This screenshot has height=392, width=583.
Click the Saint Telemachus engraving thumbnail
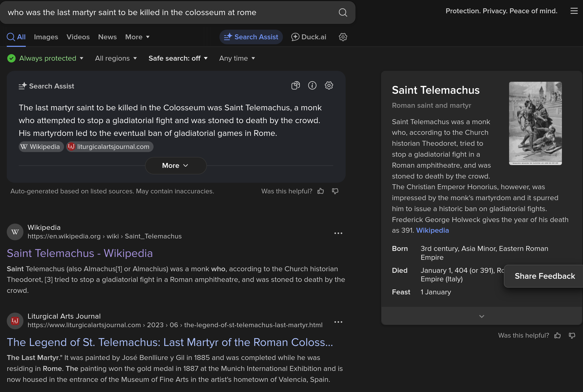pyautogui.click(x=535, y=123)
